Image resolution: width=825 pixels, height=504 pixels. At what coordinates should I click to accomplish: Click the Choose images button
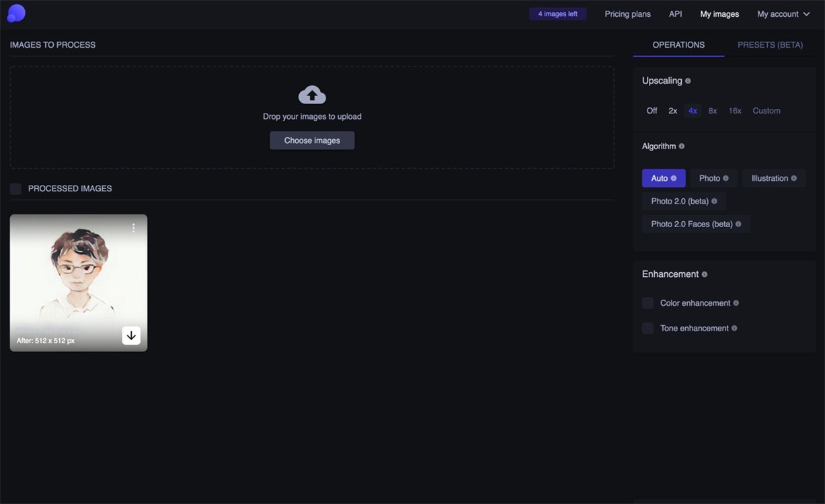point(312,140)
